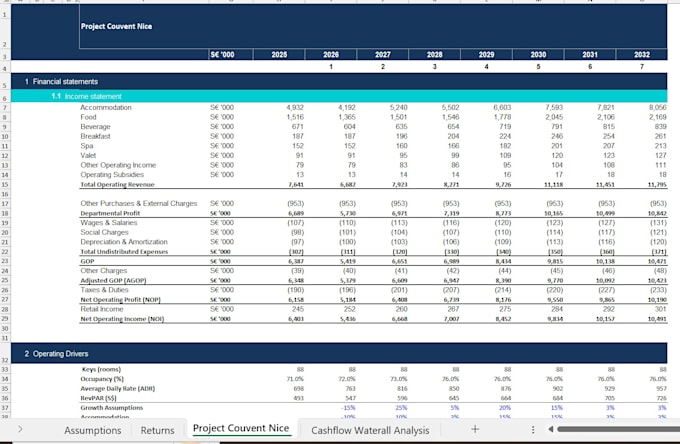This screenshot has width=680, height=444.
Task: Select the Beverage row label
Action: pyautogui.click(x=95, y=127)
